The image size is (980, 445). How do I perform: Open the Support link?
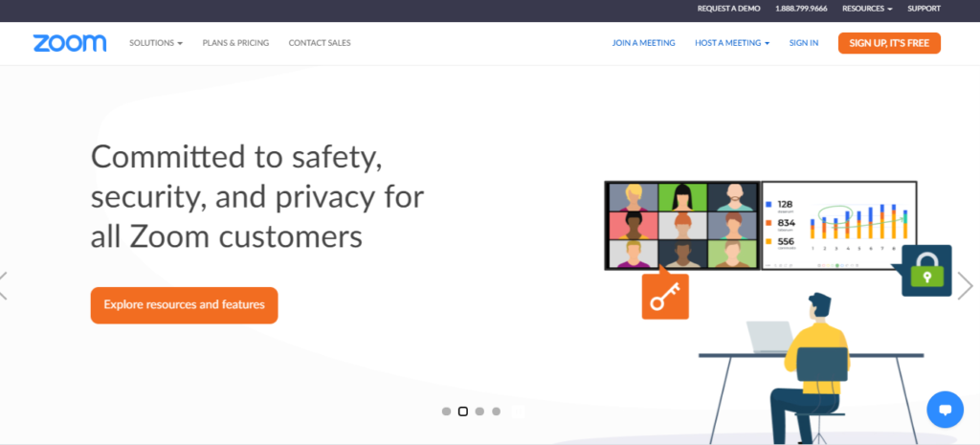click(x=924, y=9)
